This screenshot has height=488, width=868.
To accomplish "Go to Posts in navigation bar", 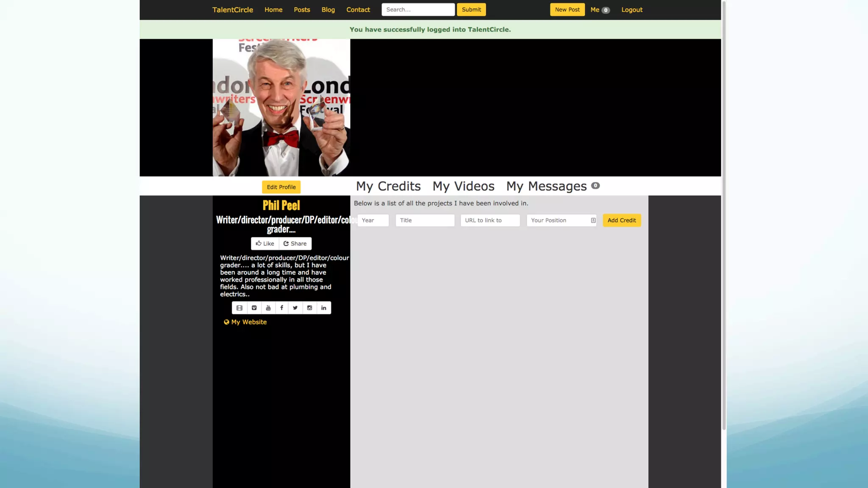I will pos(302,10).
